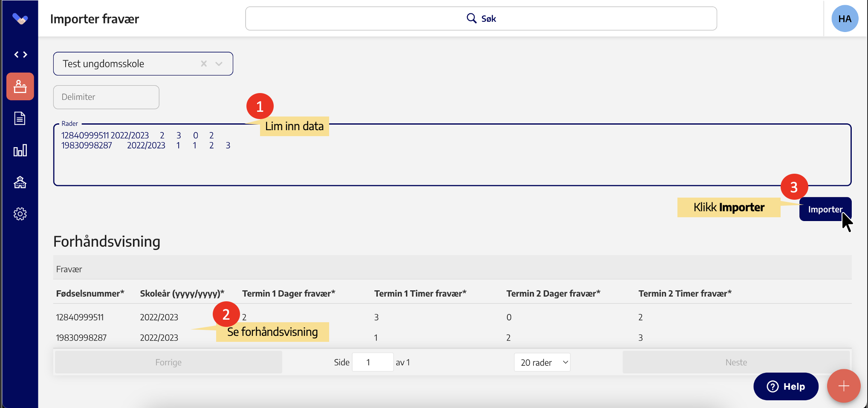Image resolution: width=868 pixels, height=408 pixels.
Task: Open the Help button
Action: tap(785, 386)
